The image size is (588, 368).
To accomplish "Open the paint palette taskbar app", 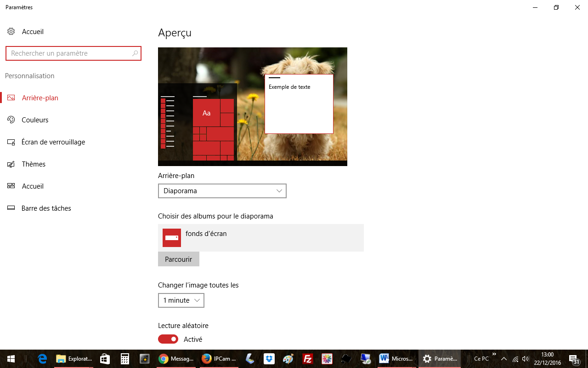I will coord(288,359).
